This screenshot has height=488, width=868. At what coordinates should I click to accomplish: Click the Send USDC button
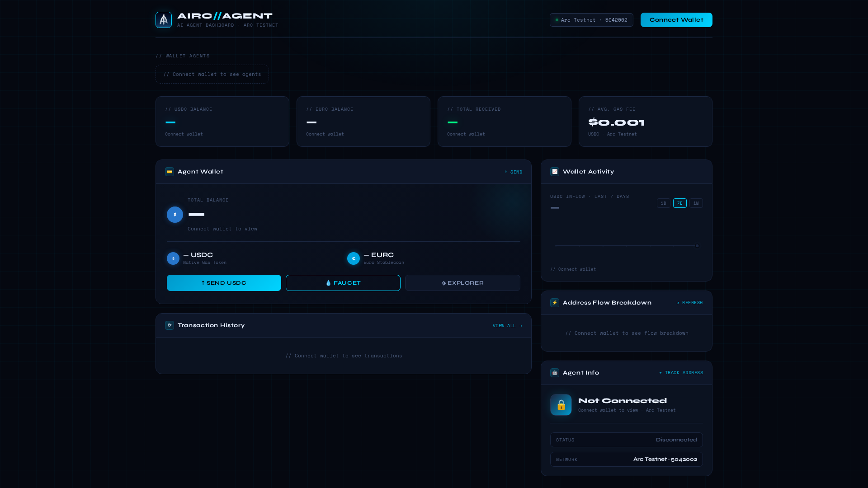click(224, 283)
